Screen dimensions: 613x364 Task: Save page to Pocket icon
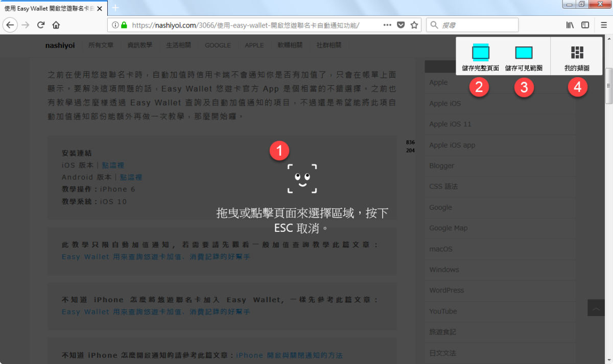click(x=401, y=25)
